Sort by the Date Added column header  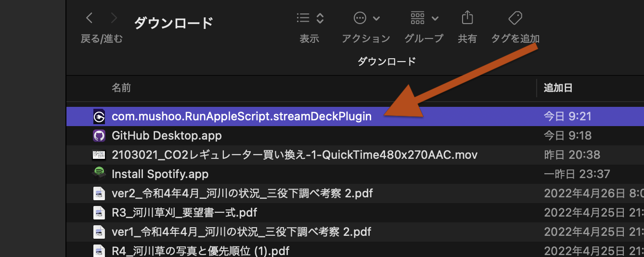click(558, 88)
